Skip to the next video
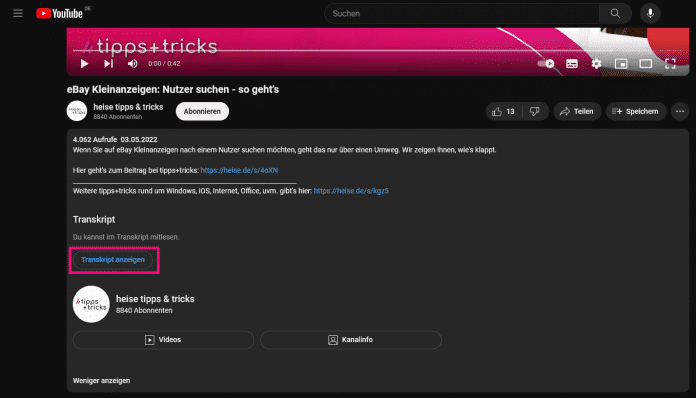Image resolution: width=696 pixels, height=398 pixels. [109, 64]
